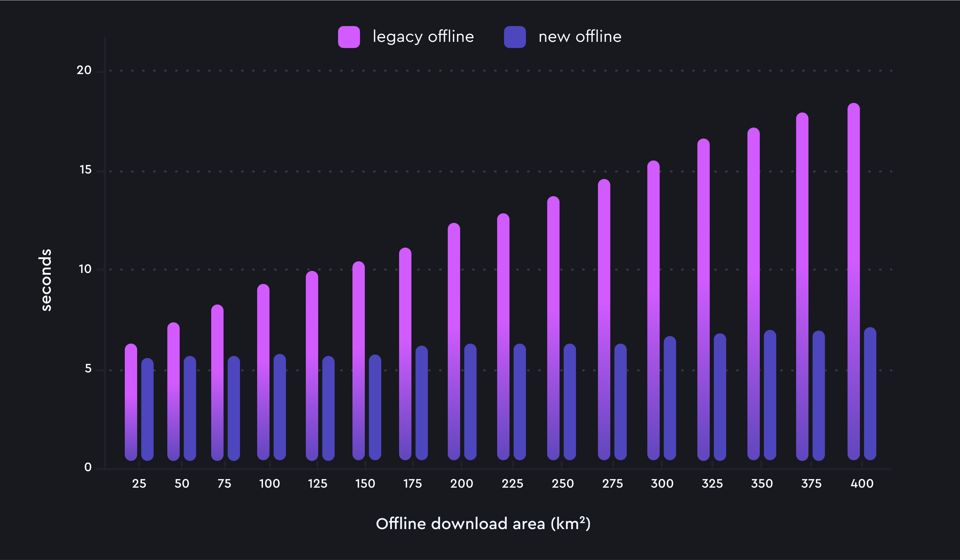
Task: Toggle the 'legacy offline' legend label
Action: 423,37
